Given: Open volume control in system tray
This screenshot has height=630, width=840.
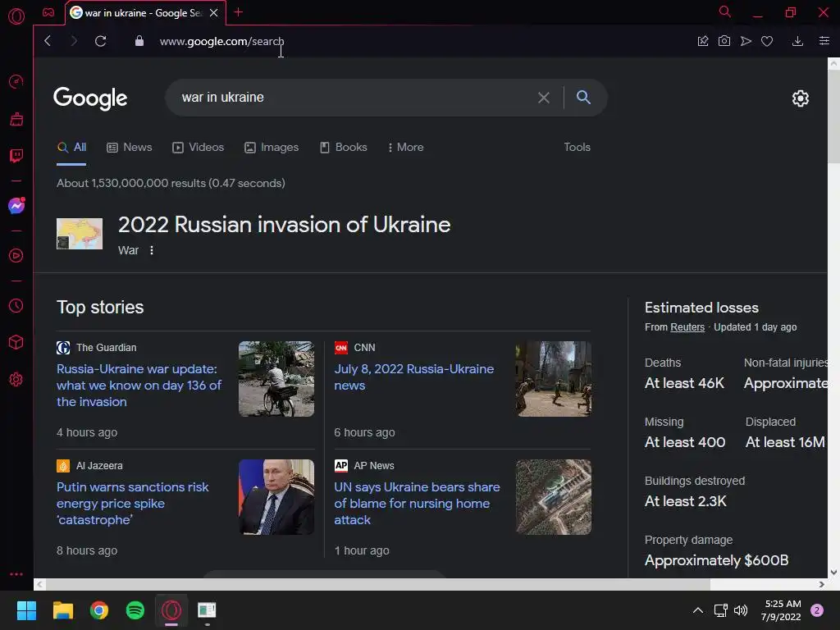Looking at the screenshot, I should [x=741, y=610].
